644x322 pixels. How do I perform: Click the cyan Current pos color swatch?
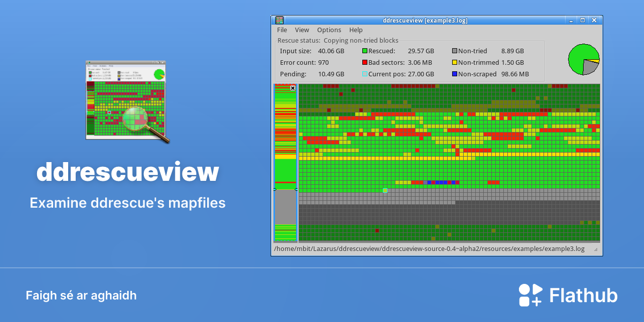tap(365, 74)
